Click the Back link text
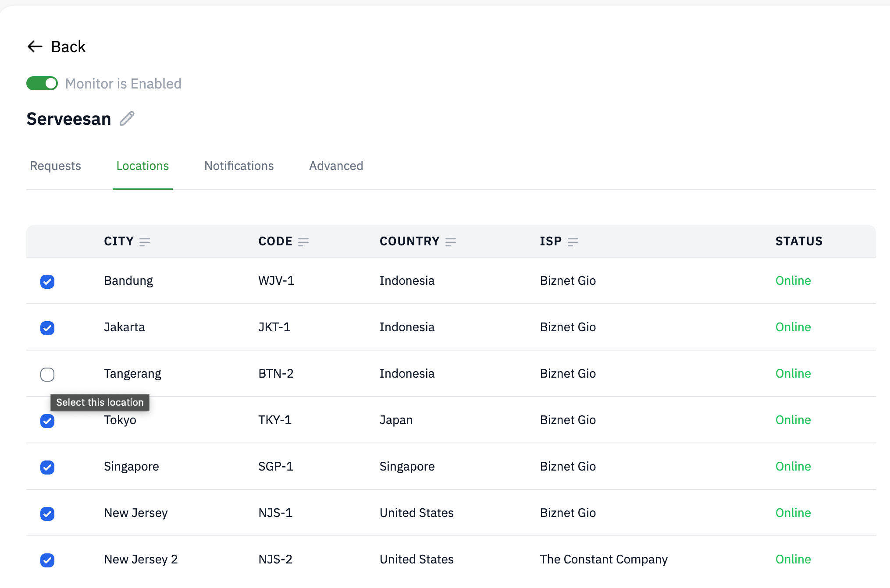This screenshot has width=890, height=588. pos(68,46)
